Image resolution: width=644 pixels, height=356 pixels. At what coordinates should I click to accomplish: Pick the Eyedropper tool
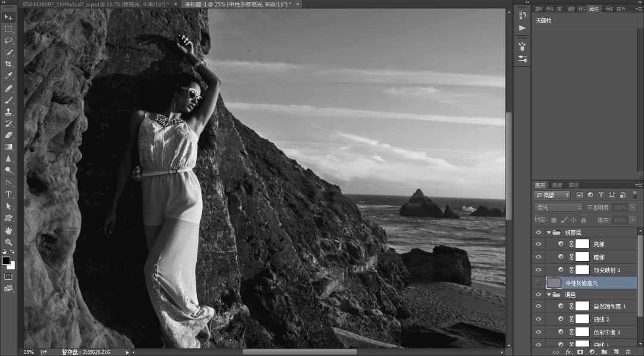[x=9, y=76]
